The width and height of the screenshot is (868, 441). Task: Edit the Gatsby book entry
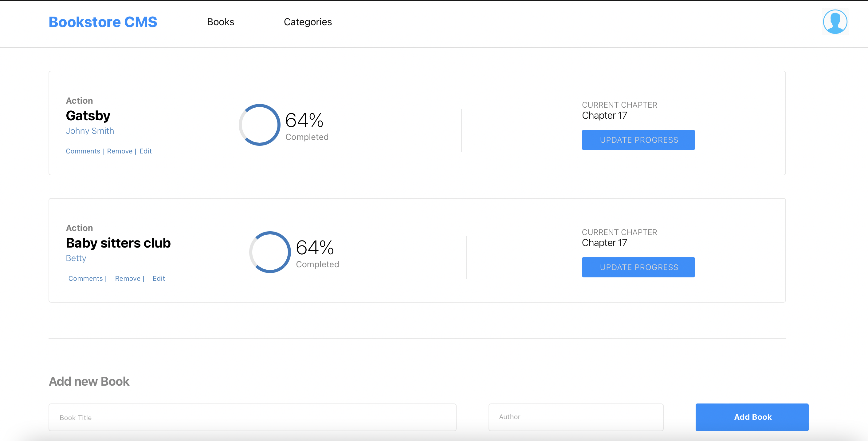click(x=146, y=151)
